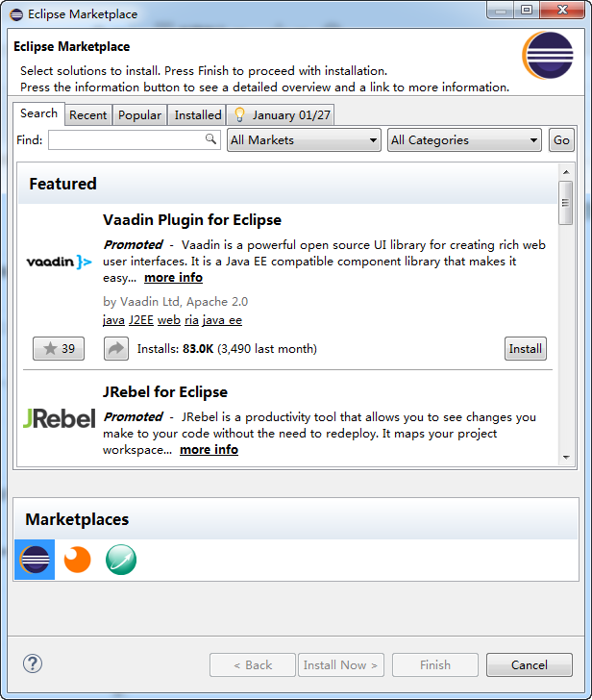Click the Vaadin logo thumbnail
This screenshot has width=592, height=700.
click(x=59, y=262)
